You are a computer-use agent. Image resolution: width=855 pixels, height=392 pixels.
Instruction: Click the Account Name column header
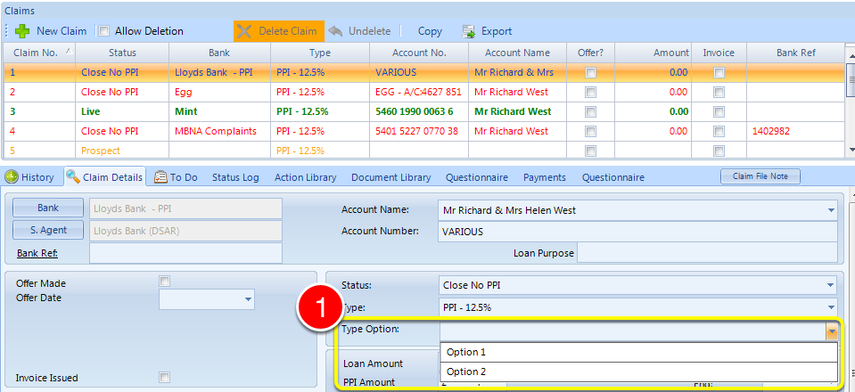(517, 53)
